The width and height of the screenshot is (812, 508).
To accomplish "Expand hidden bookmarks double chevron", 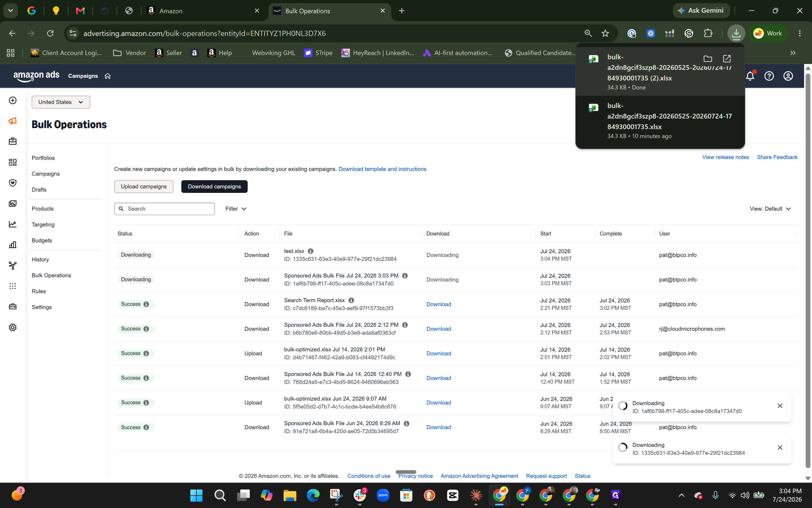I will (x=793, y=53).
